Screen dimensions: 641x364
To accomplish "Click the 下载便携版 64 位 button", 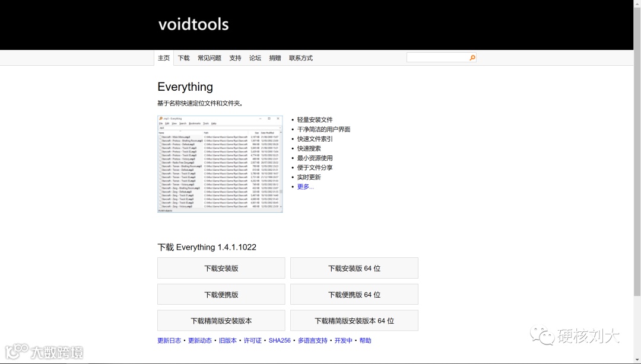I will 354,294.
